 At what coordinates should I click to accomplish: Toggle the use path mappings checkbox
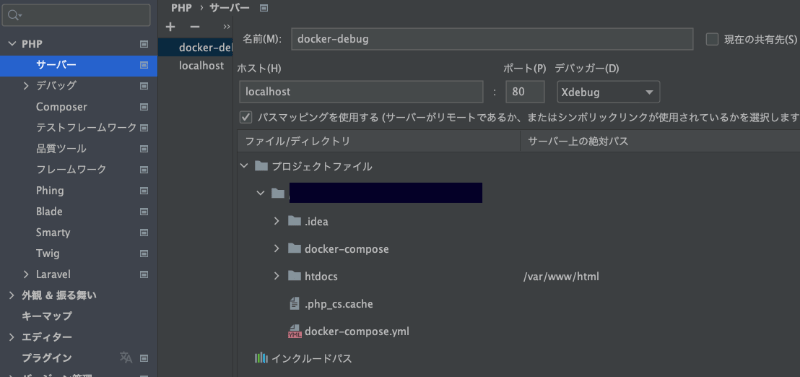coord(246,117)
